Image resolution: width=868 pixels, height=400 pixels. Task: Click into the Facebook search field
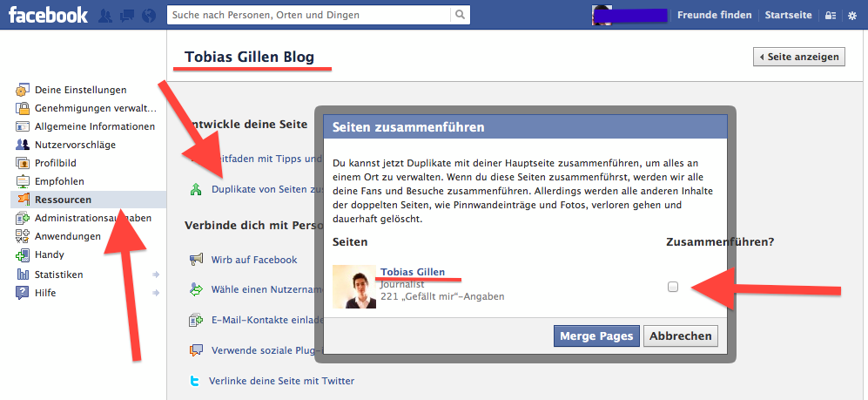(x=309, y=15)
